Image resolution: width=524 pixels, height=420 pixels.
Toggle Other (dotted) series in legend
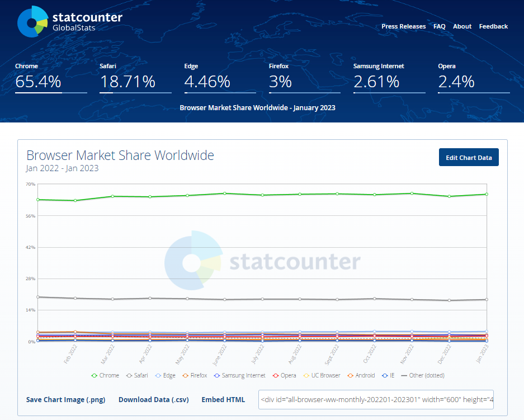(x=423, y=376)
